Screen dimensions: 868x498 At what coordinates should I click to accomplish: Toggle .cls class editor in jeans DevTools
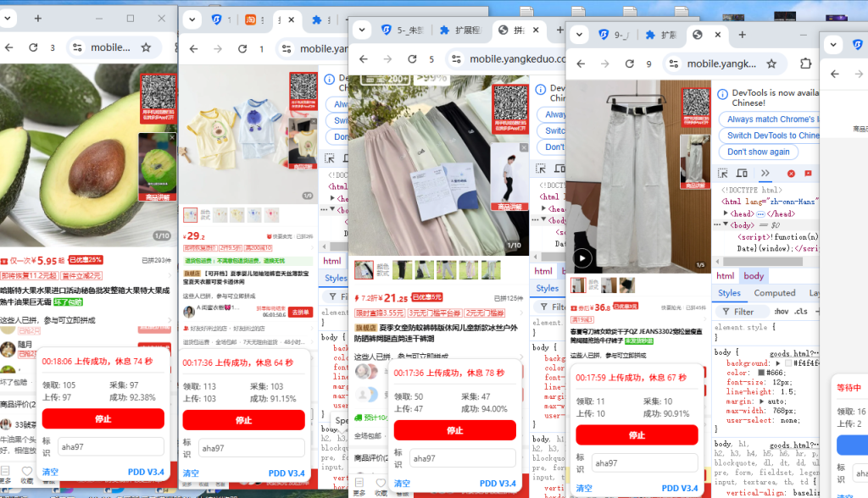800,312
